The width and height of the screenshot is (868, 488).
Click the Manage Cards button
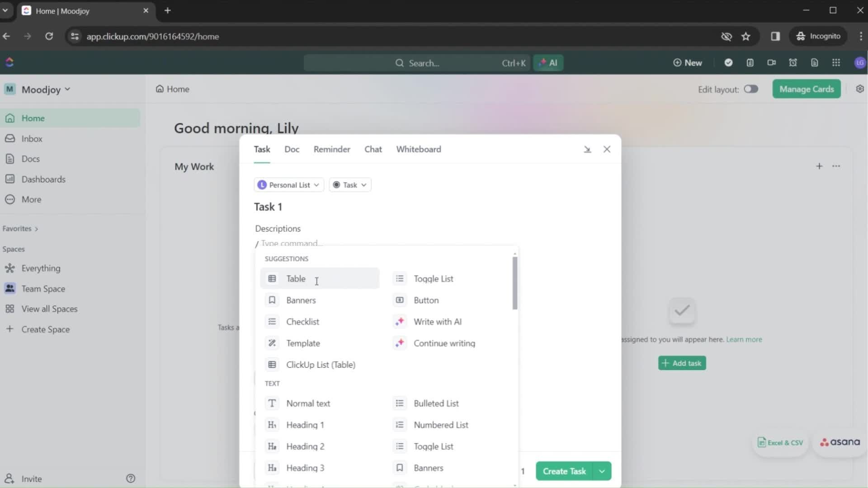click(x=807, y=89)
